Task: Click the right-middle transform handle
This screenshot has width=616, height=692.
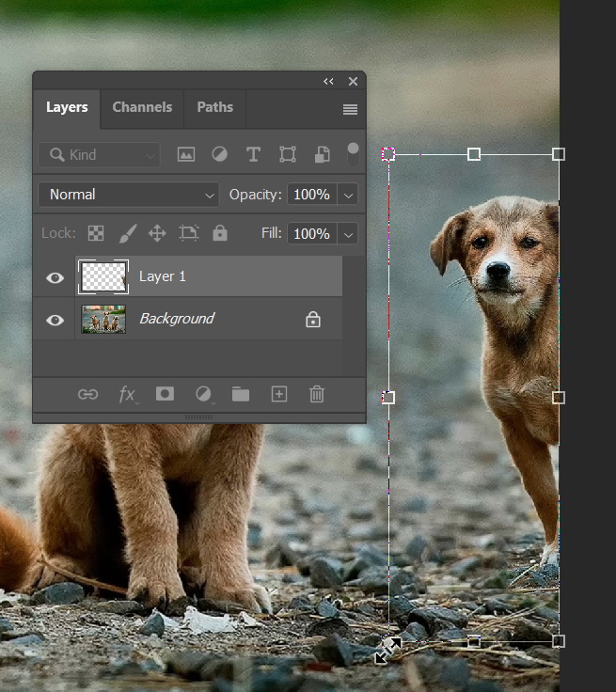Action: point(559,398)
